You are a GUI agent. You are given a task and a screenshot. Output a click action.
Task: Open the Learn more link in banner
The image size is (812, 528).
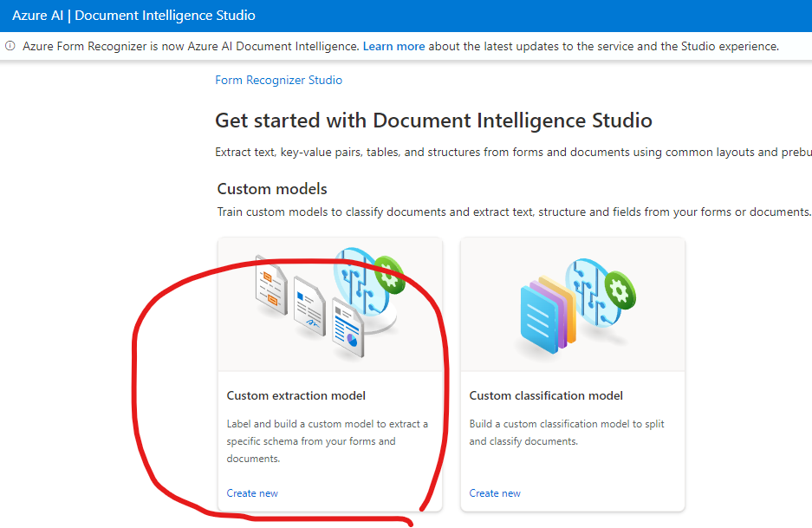coord(393,46)
